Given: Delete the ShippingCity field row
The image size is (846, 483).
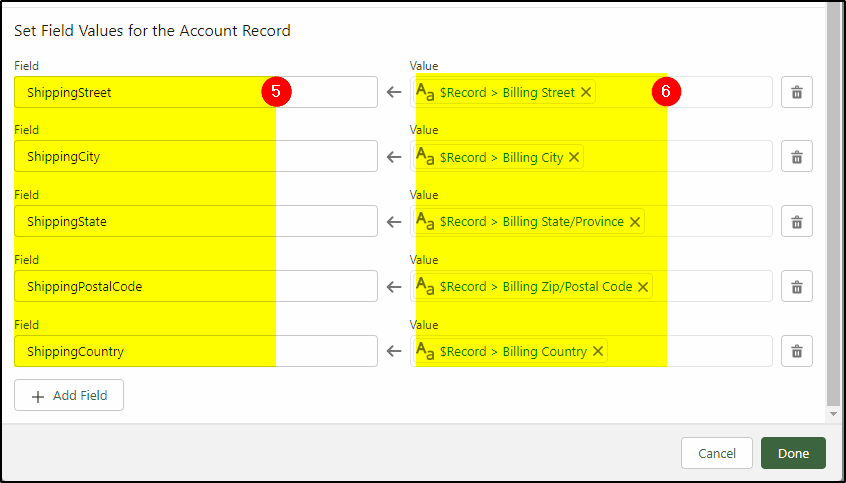Looking at the screenshot, I should (796, 157).
